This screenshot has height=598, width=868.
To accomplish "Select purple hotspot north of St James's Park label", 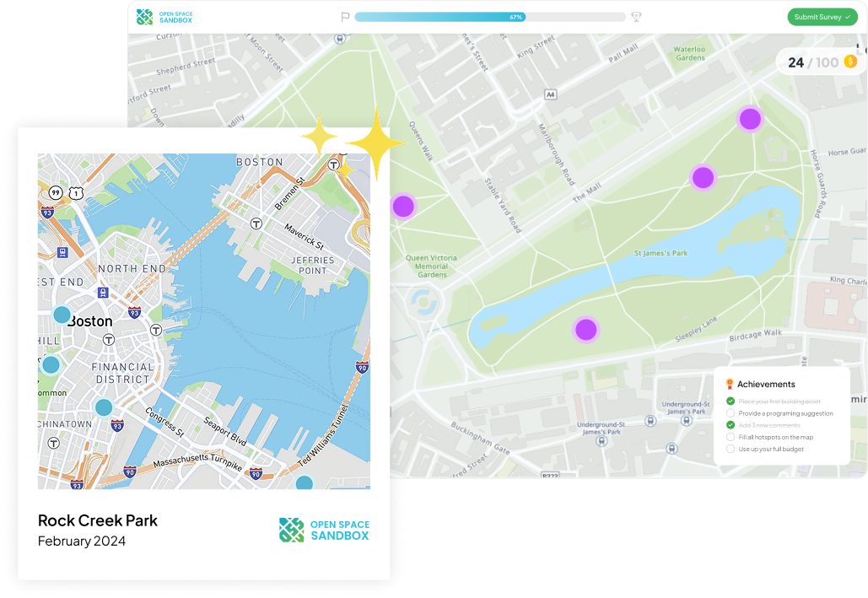I will 703,178.
